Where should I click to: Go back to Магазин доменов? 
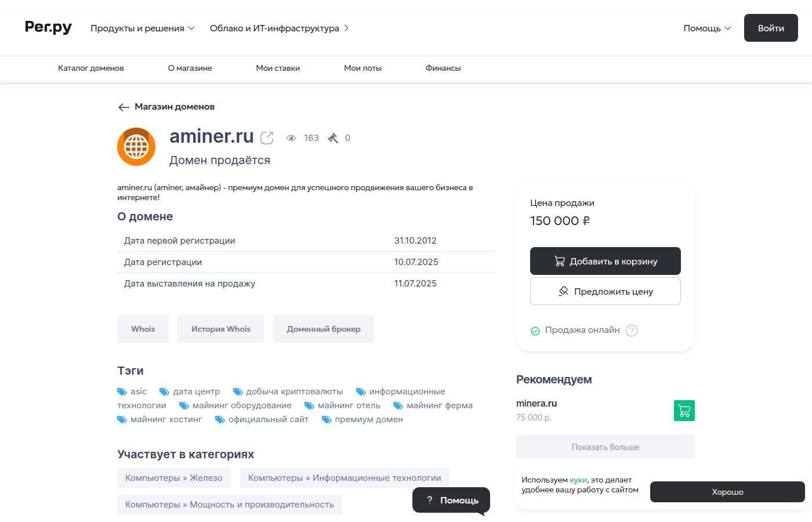[166, 107]
